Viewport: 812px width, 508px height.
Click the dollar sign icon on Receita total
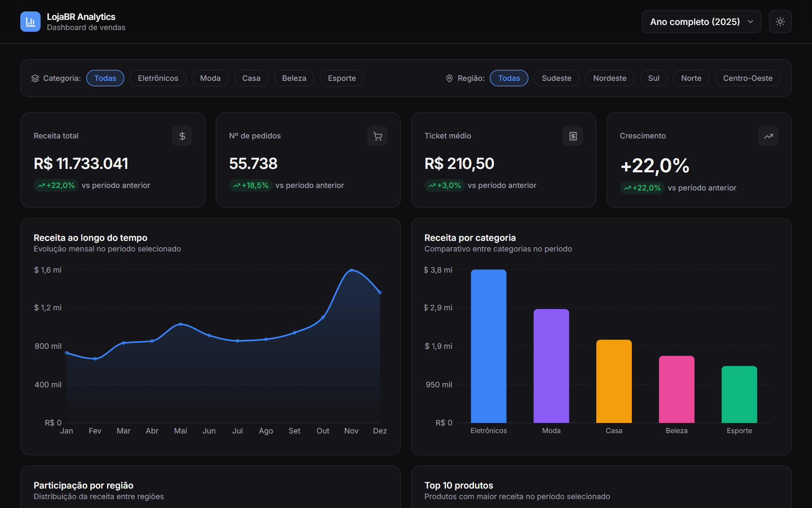click(182, 136)
